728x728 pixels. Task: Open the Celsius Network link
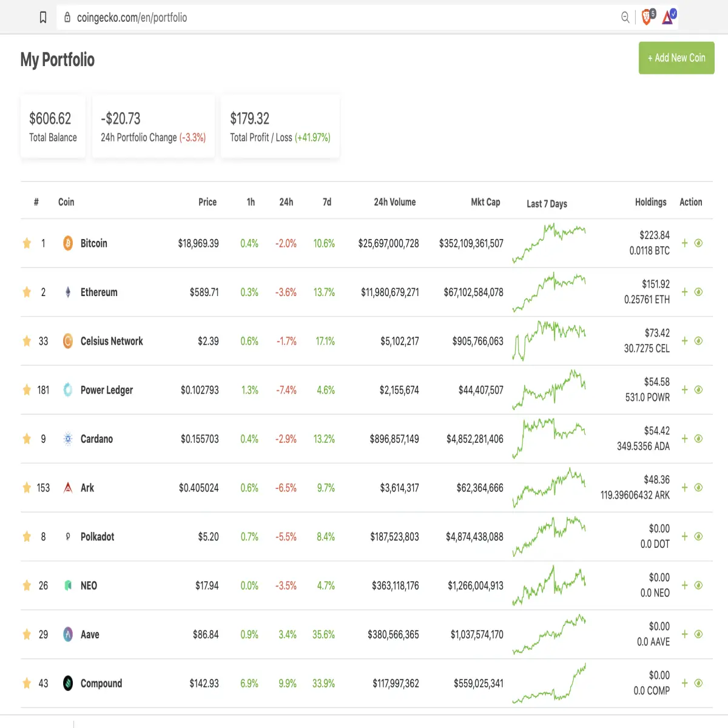112,341
